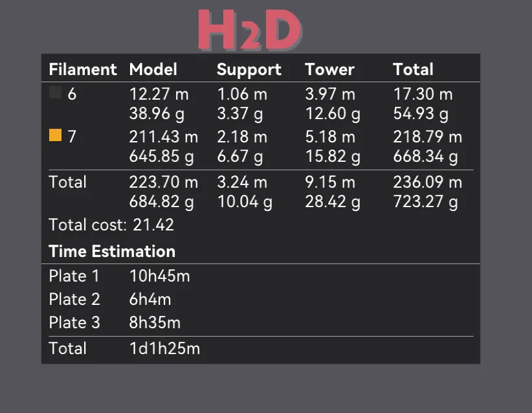Screen dimensions: 532x413
Task: Click the Time Estimation heading
Action: (112, 251)
